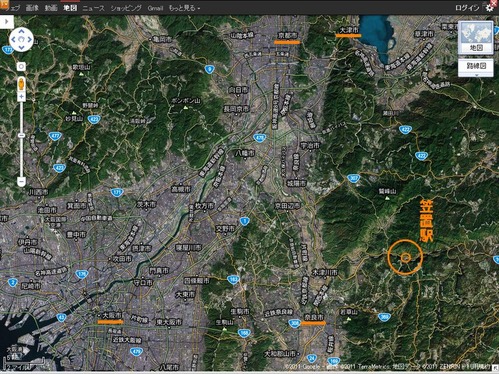Click the route 24 shield
This screenshot has height=374, width=499.
[312, 358]
